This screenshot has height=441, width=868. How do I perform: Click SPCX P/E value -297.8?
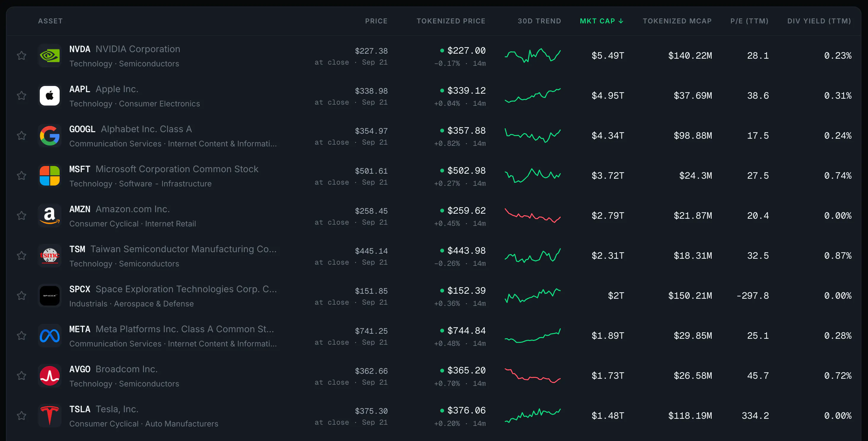(x=752, y=296)
